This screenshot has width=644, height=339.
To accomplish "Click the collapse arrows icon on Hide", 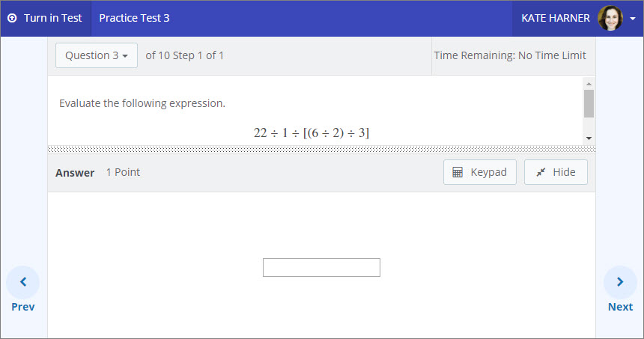I will (541, 172).
